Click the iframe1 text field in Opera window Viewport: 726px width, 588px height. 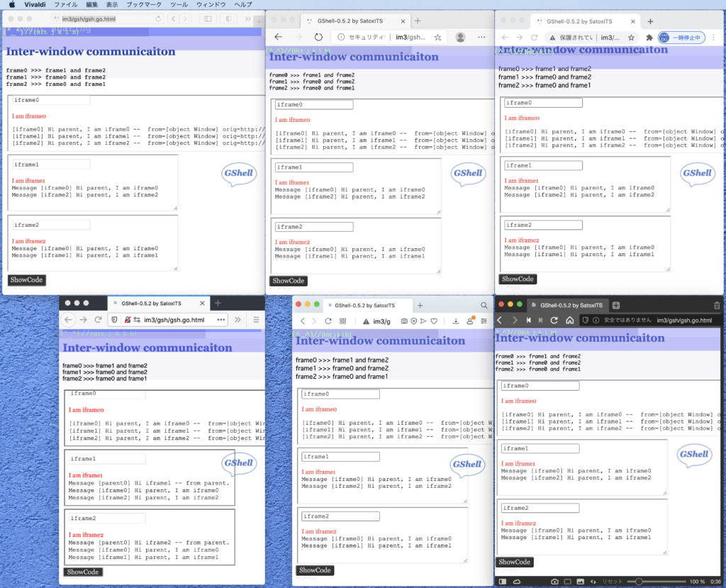point(340,457)
